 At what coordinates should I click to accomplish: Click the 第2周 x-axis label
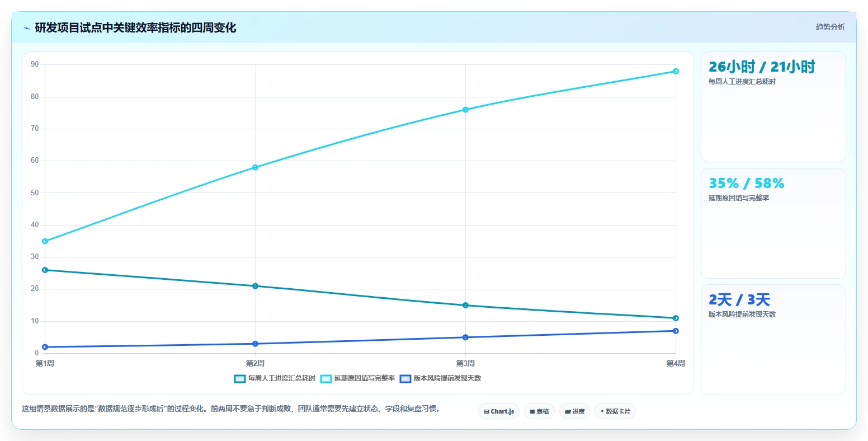[x=255, y=364]
